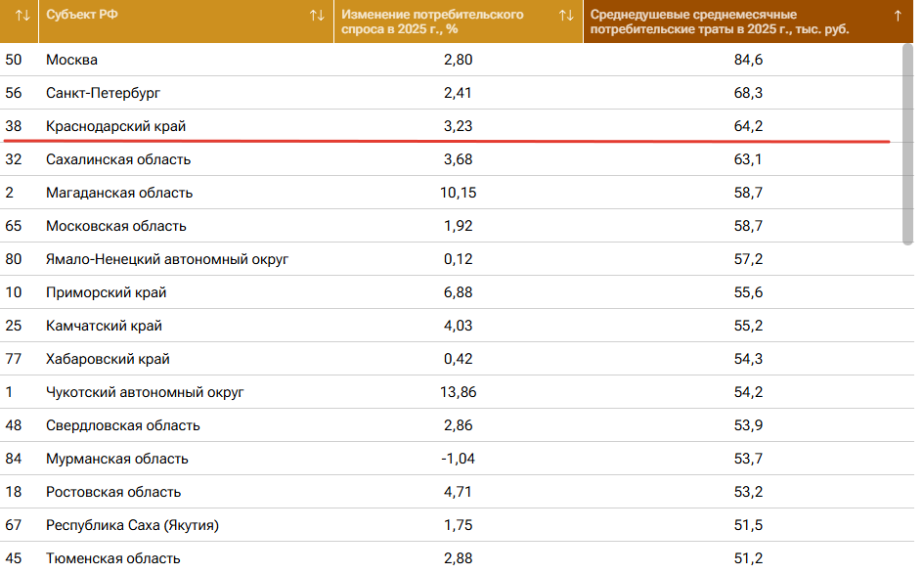Click value 54,2 for Чукотский автономный округ
Screen dimensions: 924x574
pyautogui.click(x=748, y=392)
